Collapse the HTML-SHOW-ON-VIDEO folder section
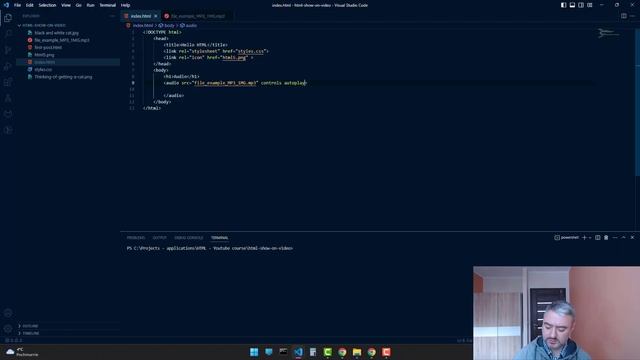Viewport: 640px width, 360px height. [43, 25]
